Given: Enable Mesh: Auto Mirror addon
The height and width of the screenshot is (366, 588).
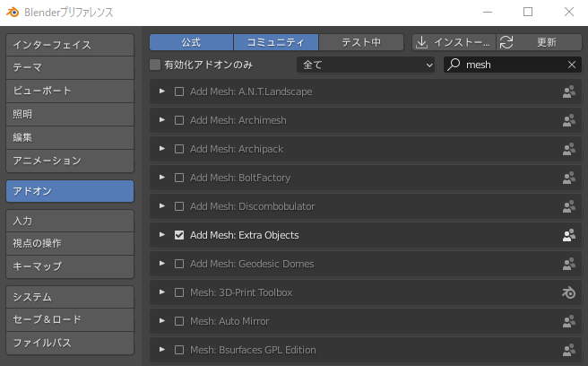Looking at the screenshot, I should [x=179, y=321].
